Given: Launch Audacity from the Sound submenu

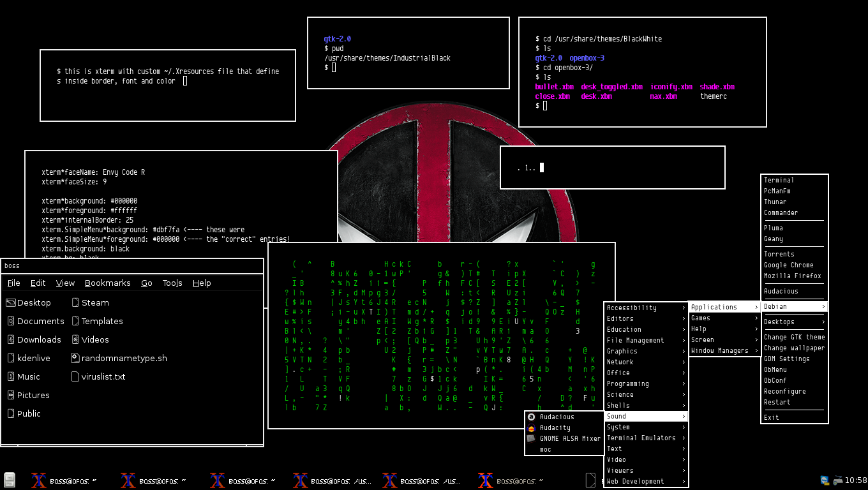Looking at the screenshot, I should tap(564, 427).
